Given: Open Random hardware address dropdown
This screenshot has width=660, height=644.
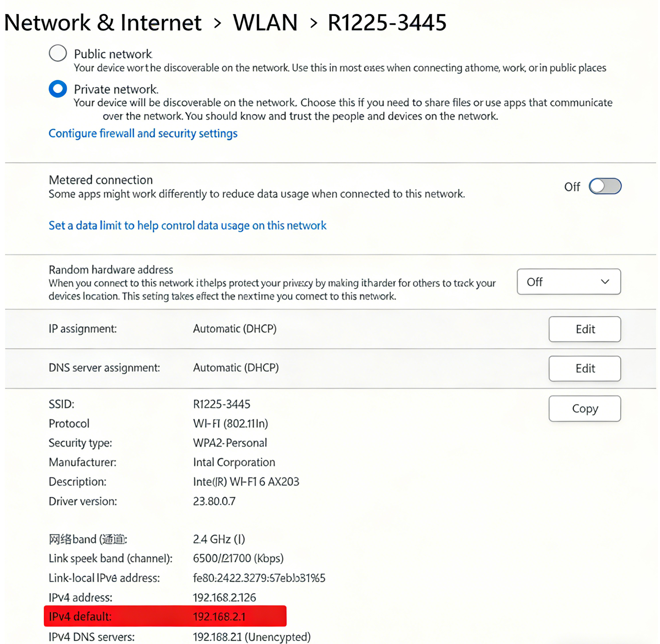Looking at the screenshot, I should click(568, 282).
